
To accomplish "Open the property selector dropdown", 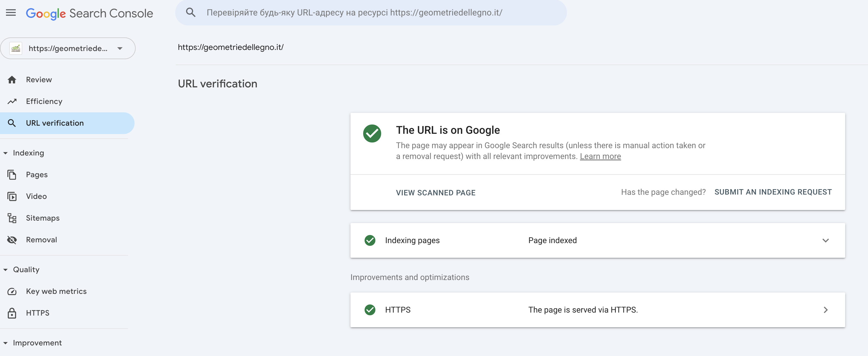I will (120, 48).
